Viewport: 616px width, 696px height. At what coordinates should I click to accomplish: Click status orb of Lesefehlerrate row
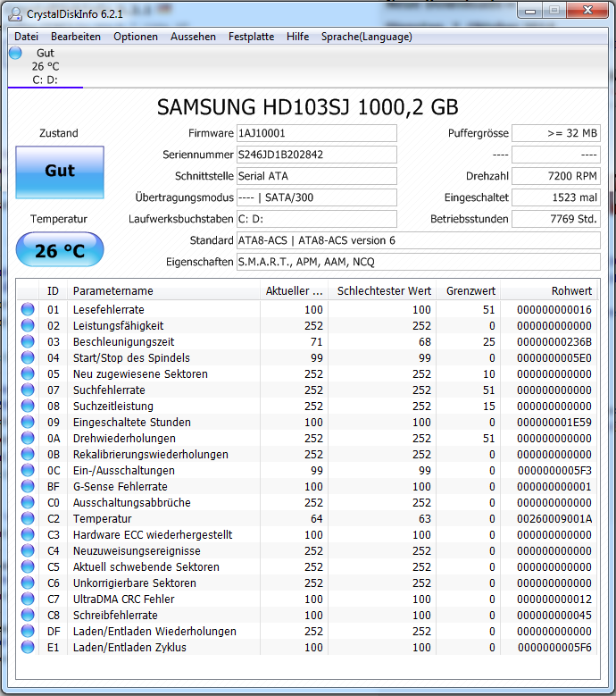(28, 309)
